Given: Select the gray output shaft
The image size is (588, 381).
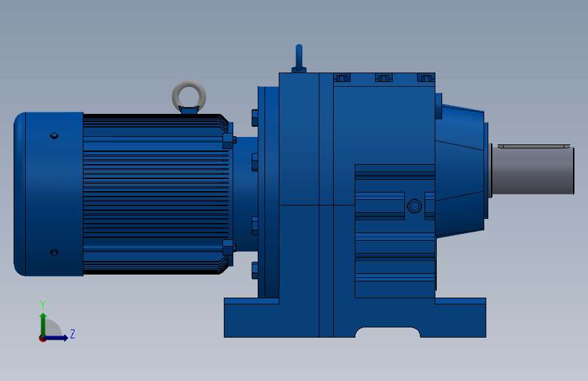Looking at the screenshot, I should [x=532, y=171].
